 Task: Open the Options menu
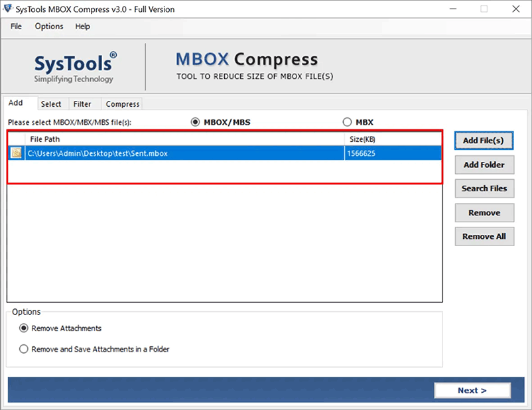tap(48, 27)
